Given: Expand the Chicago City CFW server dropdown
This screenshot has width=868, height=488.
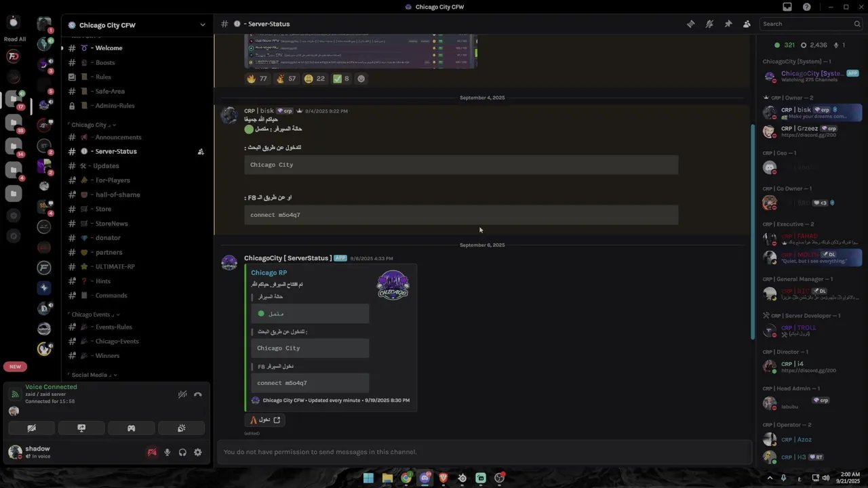Looking at the screenshot, I should pos(202,25).
